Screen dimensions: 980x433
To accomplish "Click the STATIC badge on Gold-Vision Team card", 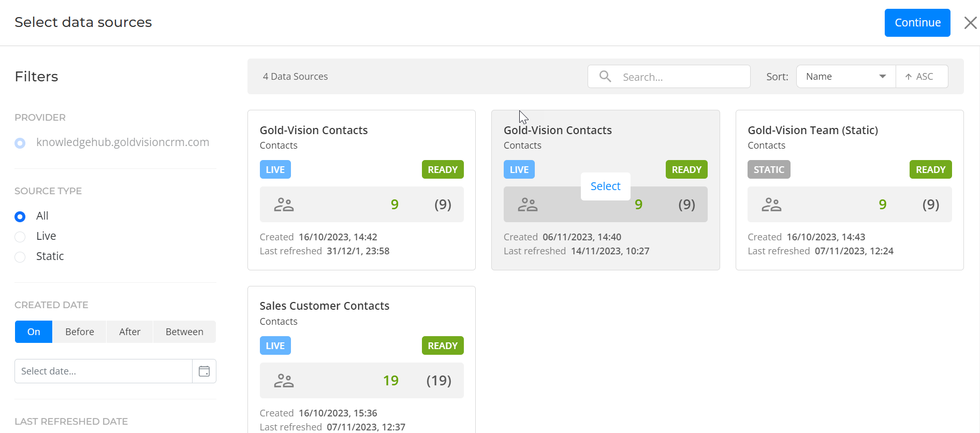I will (x=768, y=170).
